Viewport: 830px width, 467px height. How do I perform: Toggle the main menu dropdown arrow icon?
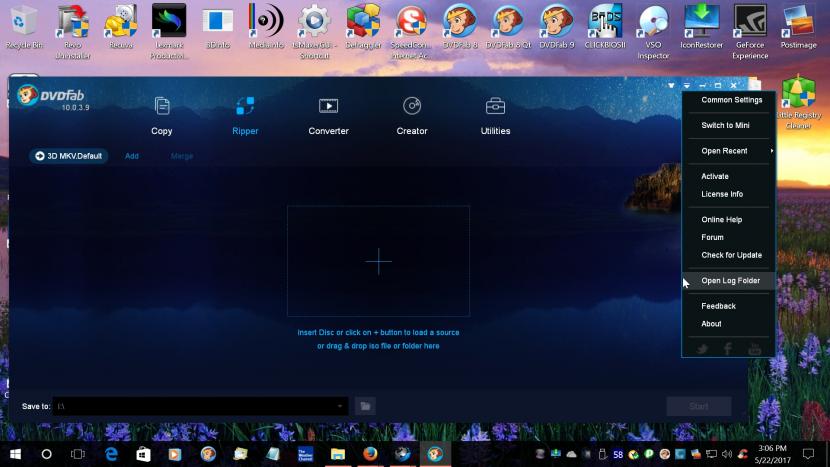687,85
